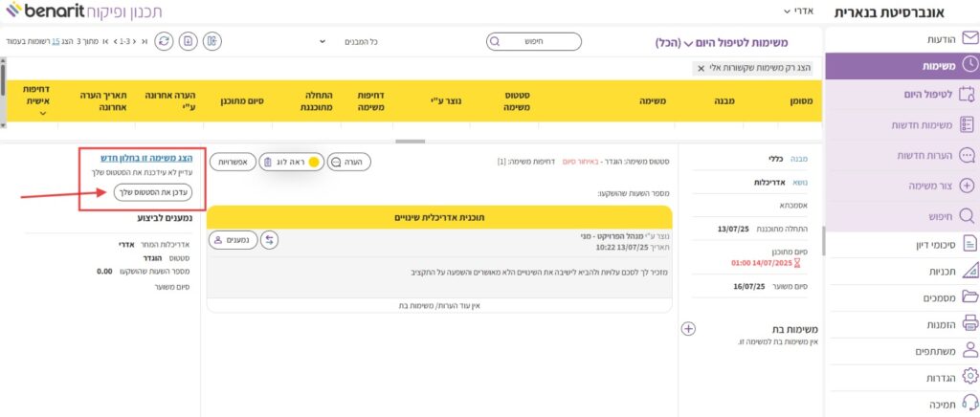Expand the משימות לטיפול היום (הכל) dropdown
The width and height of the screenshot is (980, 417).
[x=687, y=43]
